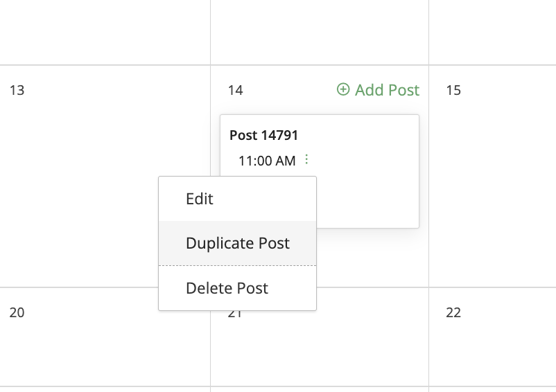Click the empty calendar cell above day 13
This screenshot has height=392, width=556.
pos(105,32)
